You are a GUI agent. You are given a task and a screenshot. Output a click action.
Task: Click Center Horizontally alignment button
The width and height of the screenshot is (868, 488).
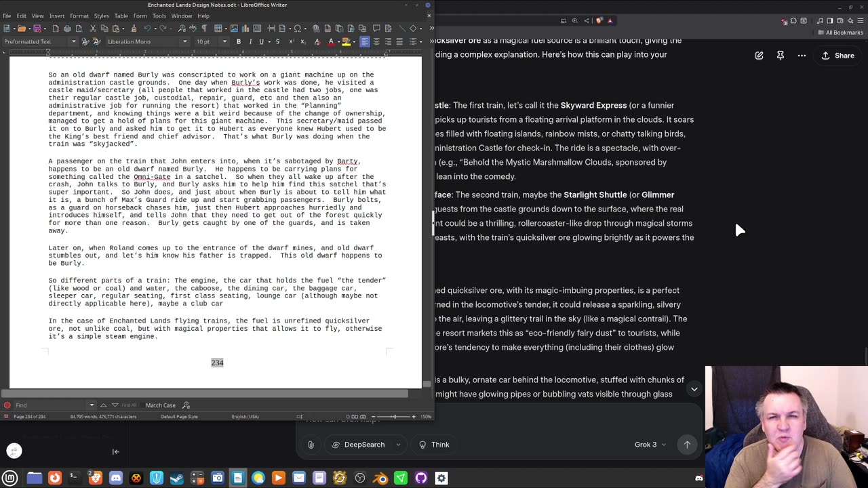376,41
